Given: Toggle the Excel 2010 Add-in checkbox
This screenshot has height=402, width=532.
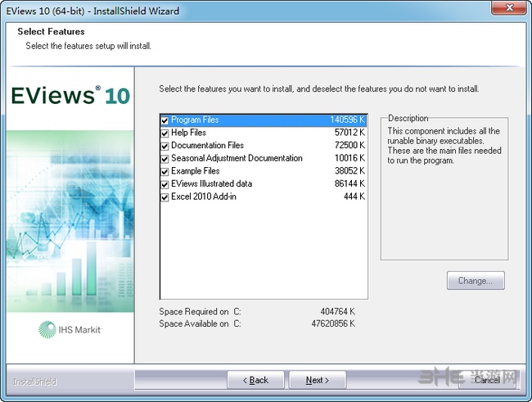Looking at the screenshot, I should (165, 197).
